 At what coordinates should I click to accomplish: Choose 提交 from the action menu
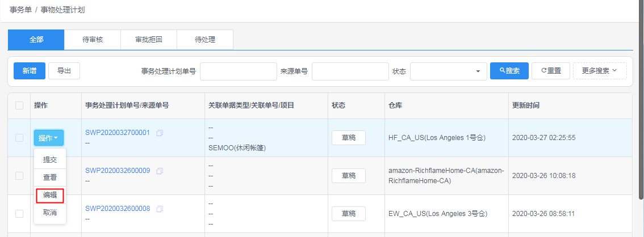tap(50, 160)
